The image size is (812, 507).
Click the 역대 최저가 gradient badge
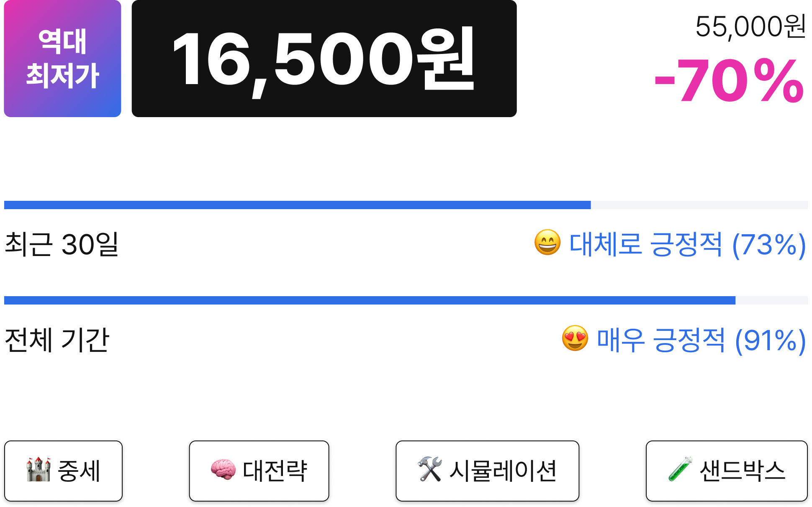pos(63,59)
